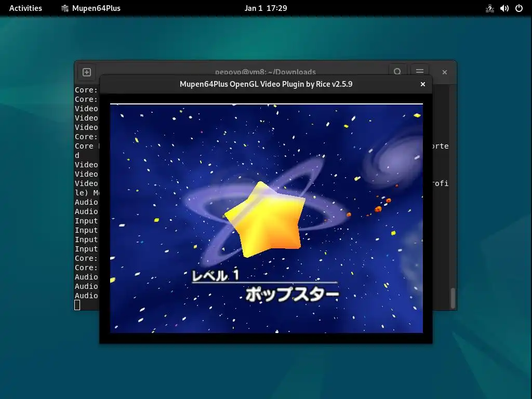
Task: Click the ポップスター title text
Action: (292, 294)
